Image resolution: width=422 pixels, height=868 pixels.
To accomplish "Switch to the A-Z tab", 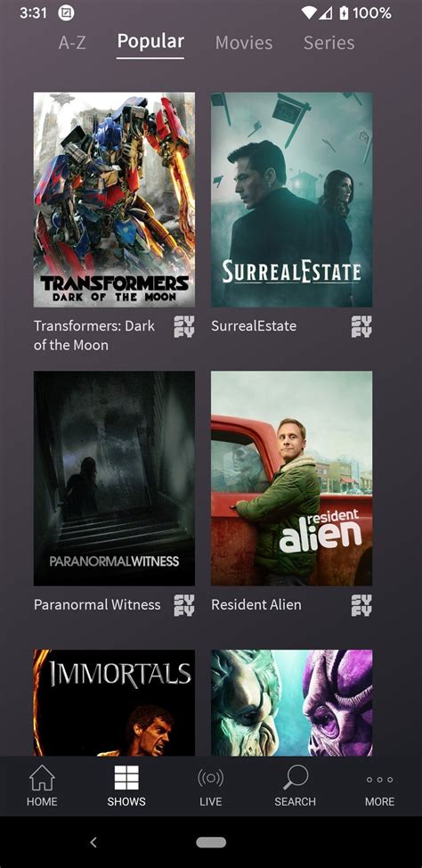I will [x=72, y=43].
